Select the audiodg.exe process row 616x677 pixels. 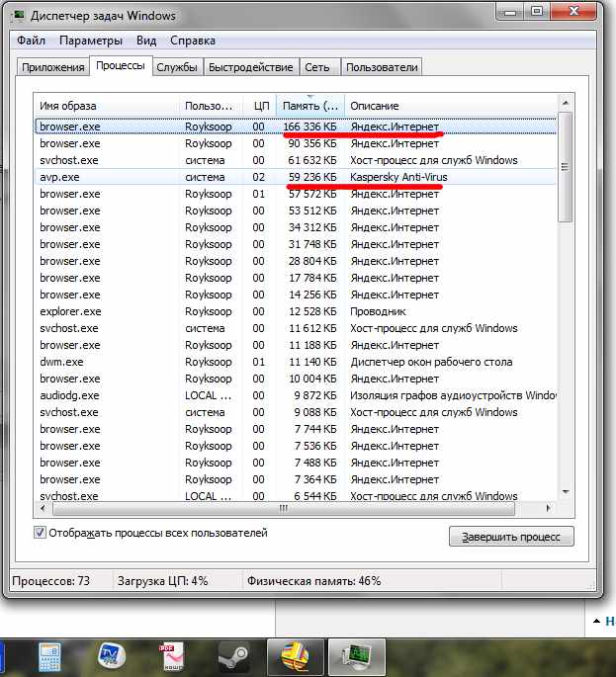point(296,396)
